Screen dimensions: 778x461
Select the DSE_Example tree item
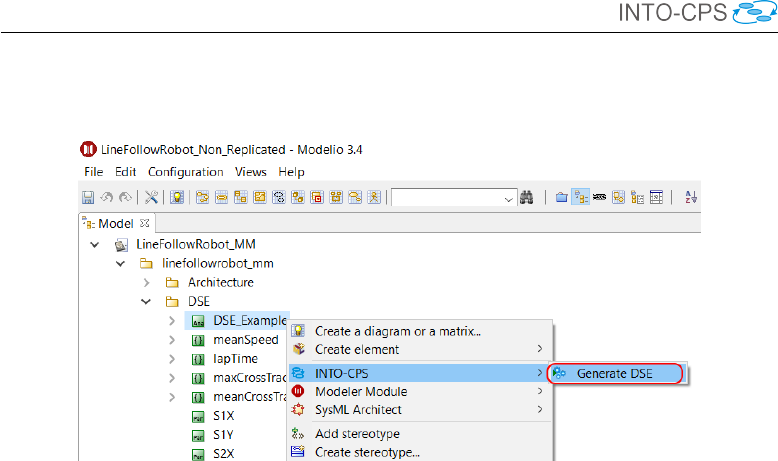[250, 321]
